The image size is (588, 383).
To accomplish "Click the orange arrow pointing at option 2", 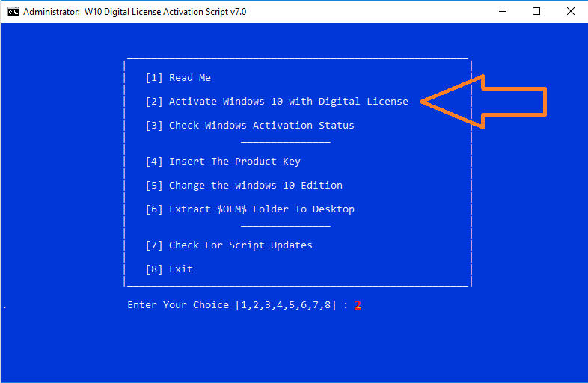I will 486,101.
